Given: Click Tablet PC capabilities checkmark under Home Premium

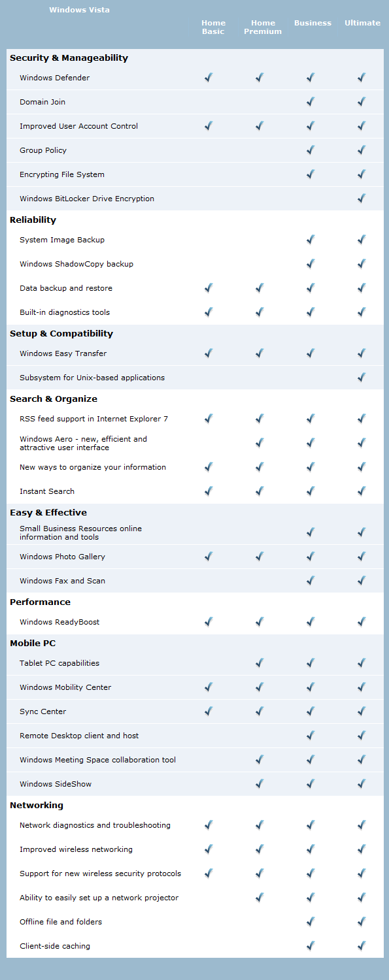Looking at the screenshot, I should click(260, 663).
